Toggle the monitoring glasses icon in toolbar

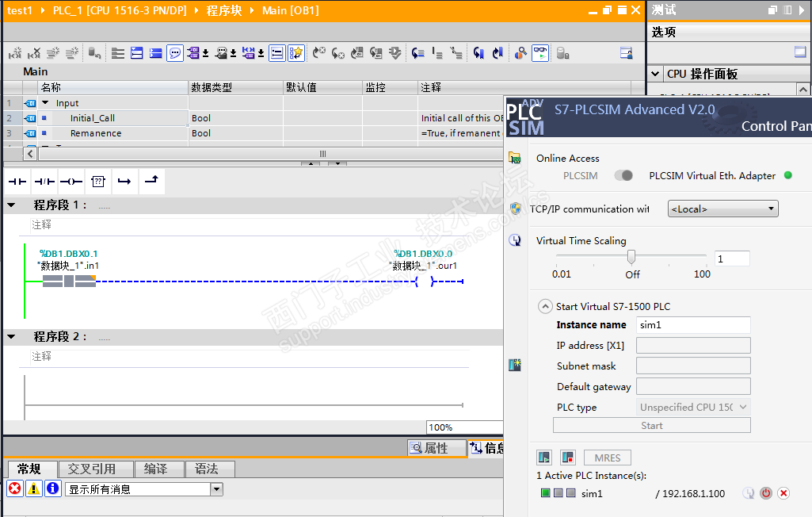pyautogui.click(x=540, y=53)
